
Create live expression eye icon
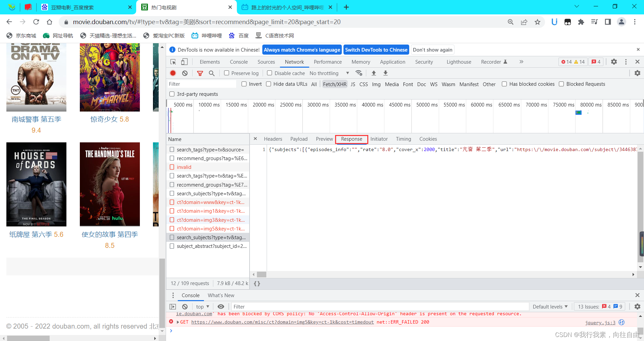click(221, 306)
